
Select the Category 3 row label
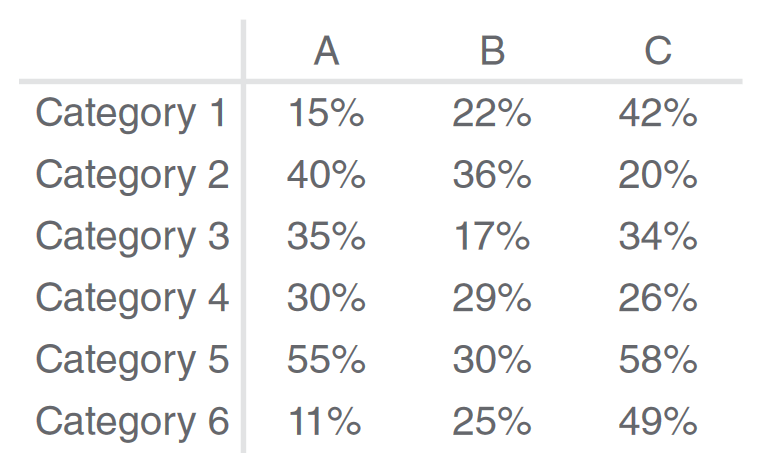pyautogui.click(x=131, y=237)
